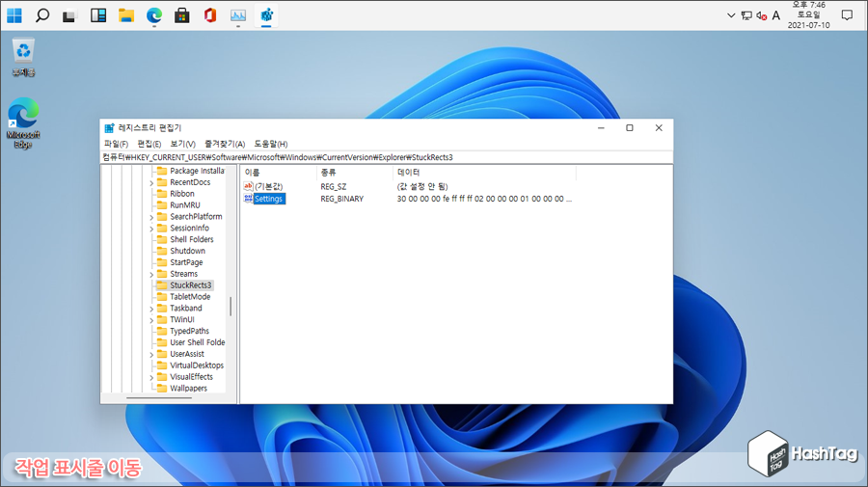Click tree pane vertical scrollbar thumb
Viewport: 868px width, 487px height.
[231, 306]
